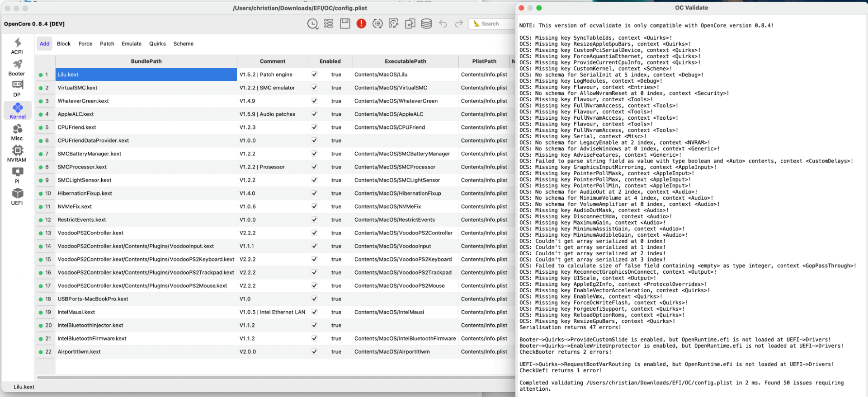Disable WhateverGreen.kext via its checkbox
This screenshot has height=397, width=868.
(314, 101)
